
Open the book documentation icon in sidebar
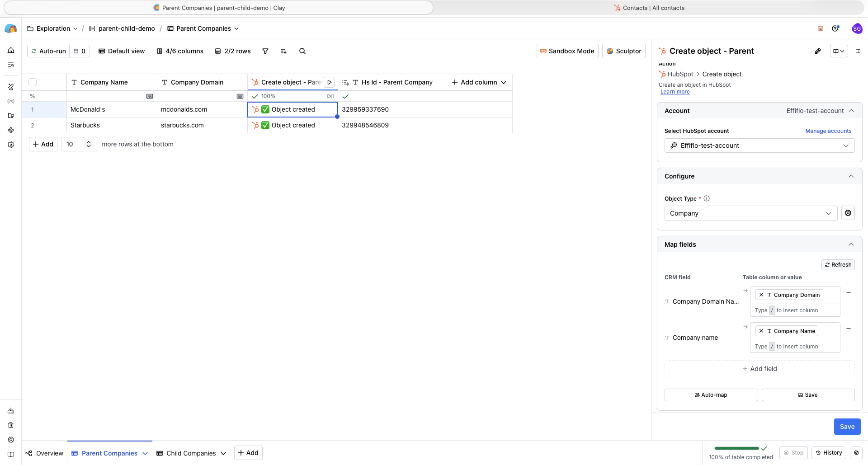(11, 454)
